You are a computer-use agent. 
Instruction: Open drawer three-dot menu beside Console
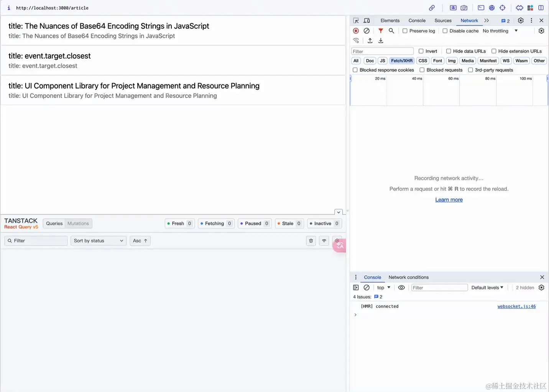pyautogui.click(x=356, y=277)
